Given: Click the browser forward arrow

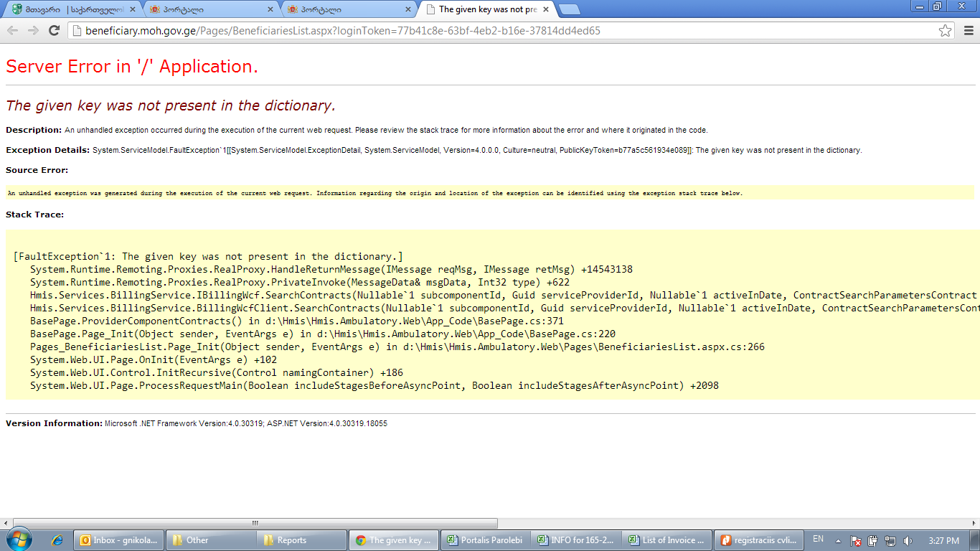Looking at the screenshot, I should (x=33, y=31).
